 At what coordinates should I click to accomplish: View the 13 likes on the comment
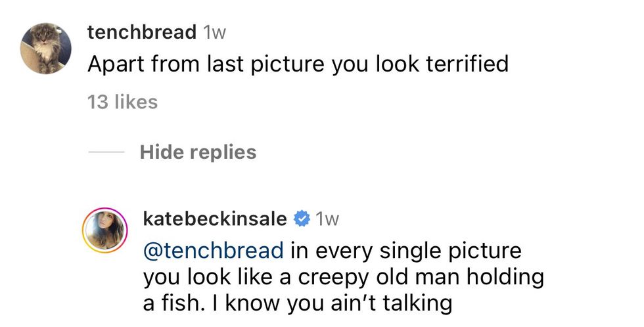pos(122,102)
